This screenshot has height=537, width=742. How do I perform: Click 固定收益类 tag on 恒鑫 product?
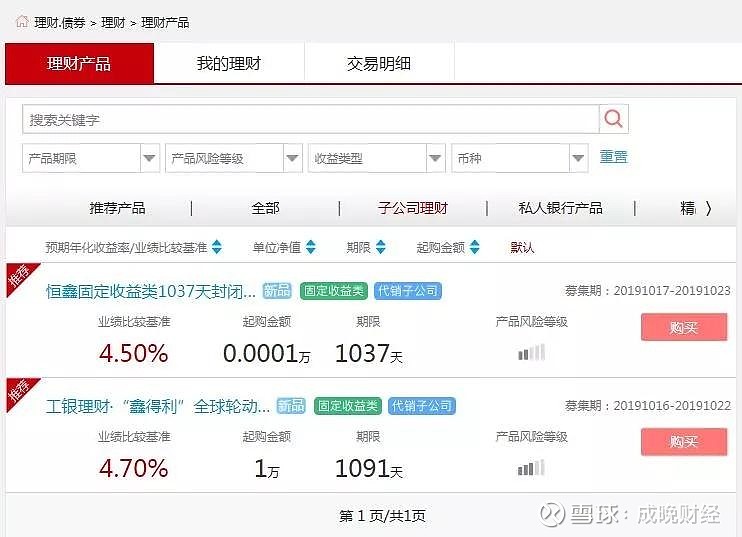334,291
